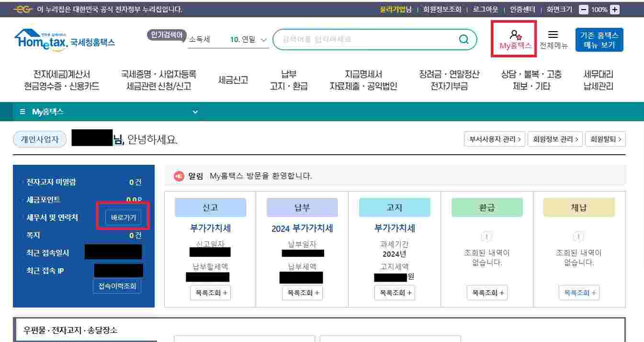Image resolution: width=644 pixels, height=342 pixels.
Task: Select the 체납 card header
Action: pyautogui.click(x=579, y=207)
